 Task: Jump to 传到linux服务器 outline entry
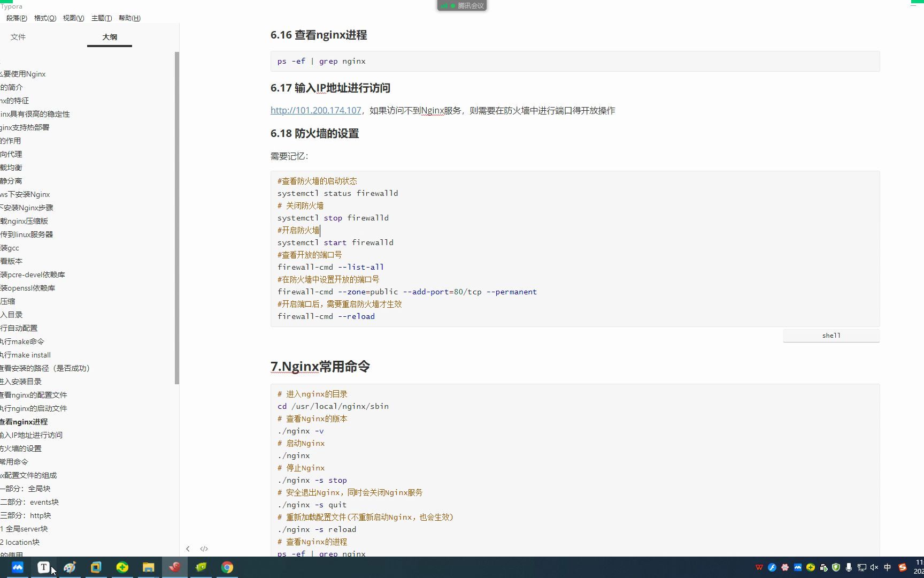pyautogui.click(x=27, y=234)
